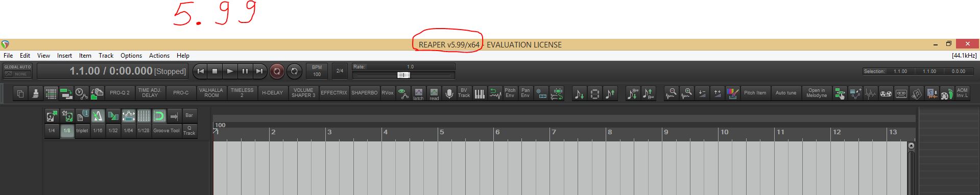Open the PRO-Q 2 plugin button

pos(119,93)
